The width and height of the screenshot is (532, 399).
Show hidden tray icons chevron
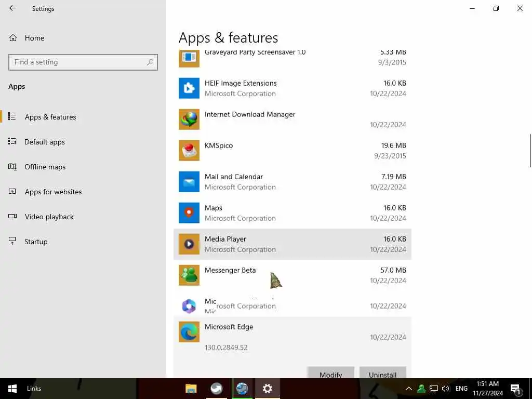coord(409,389)
